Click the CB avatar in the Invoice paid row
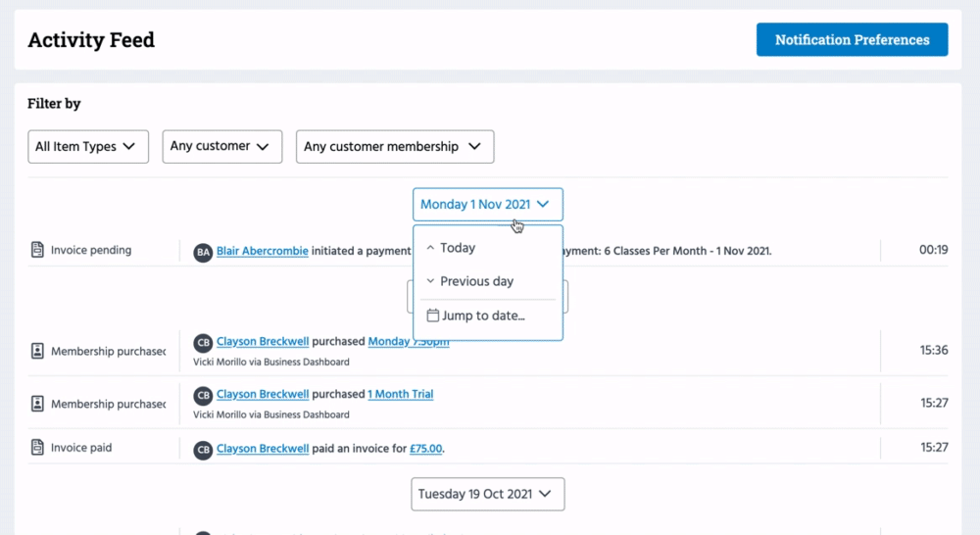This screenshot has height=535, width=980. pyautogui.click(x=203, y=450)
